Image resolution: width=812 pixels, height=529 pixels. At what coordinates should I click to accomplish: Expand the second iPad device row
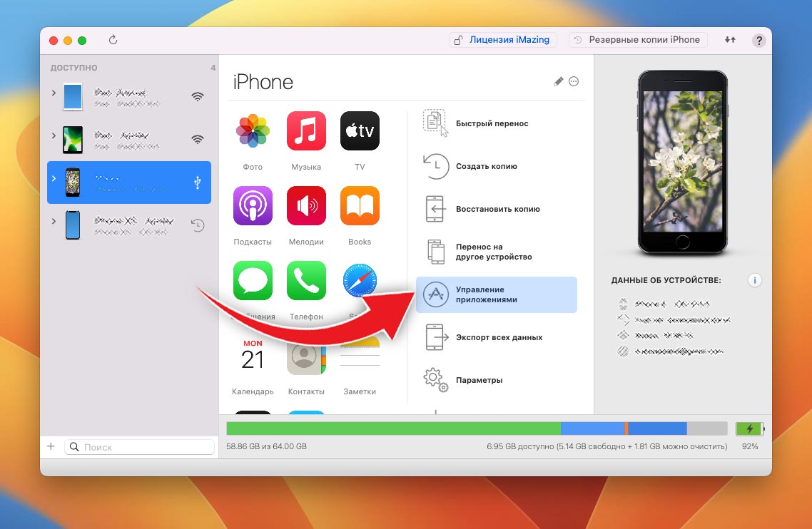(54, 135)
